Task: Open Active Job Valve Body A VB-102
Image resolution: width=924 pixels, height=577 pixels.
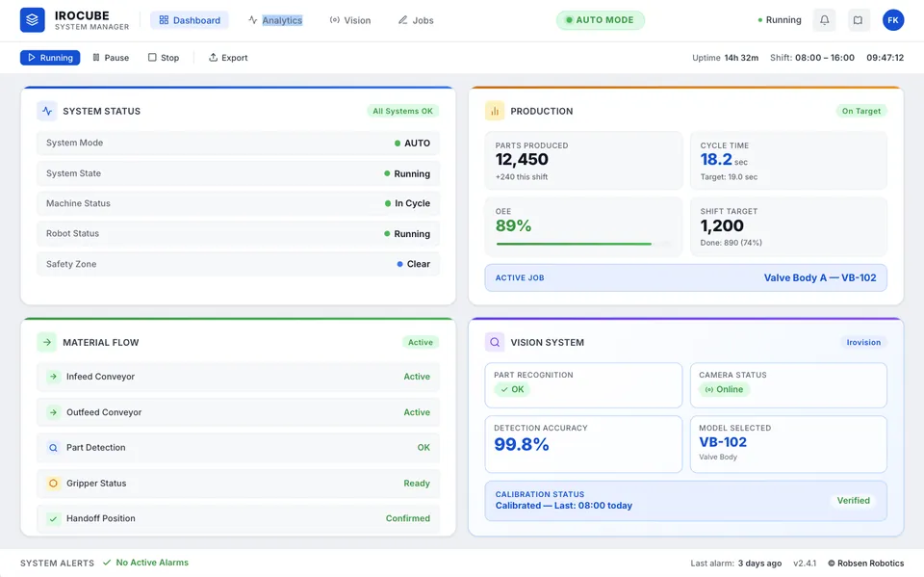Action: pyautogui.click(x=686, y=277)
